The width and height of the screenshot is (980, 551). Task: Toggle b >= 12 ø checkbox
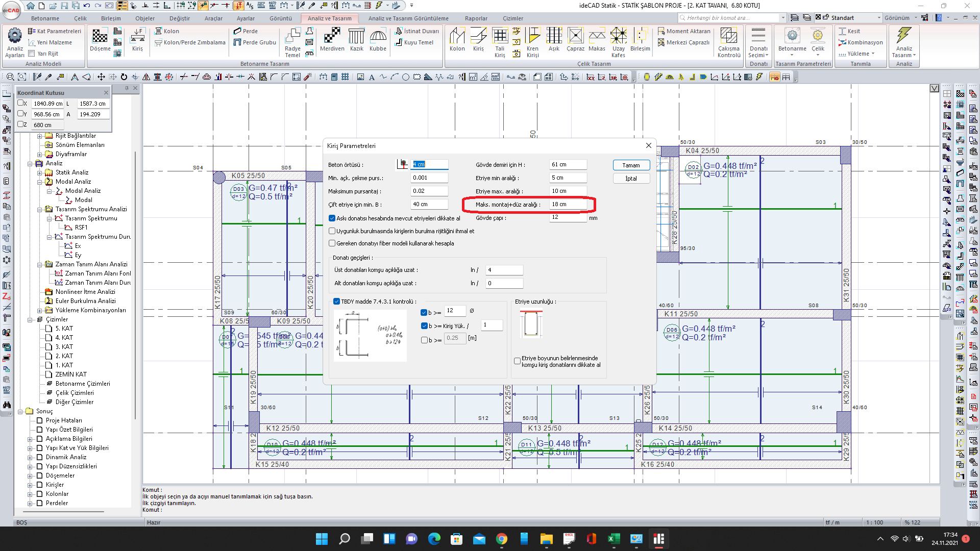pyautogui.click(x=424, y=313)
